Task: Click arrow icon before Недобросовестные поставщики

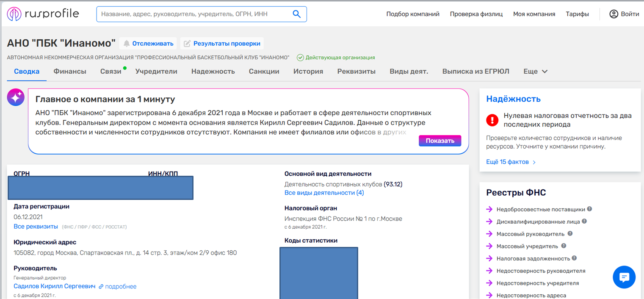Action: pyautogui.click(x=489, y=209)
